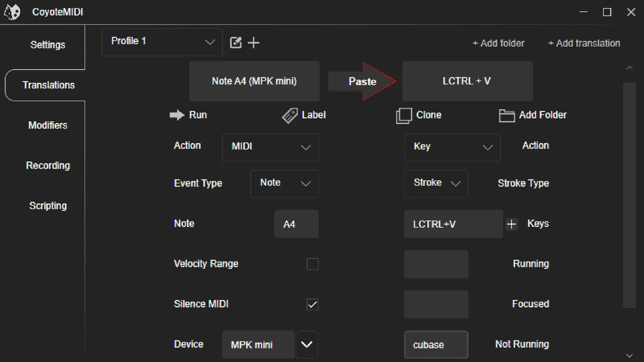Open the Event Type Note dropdown
The image size is (644, 362).
[284, 184]
